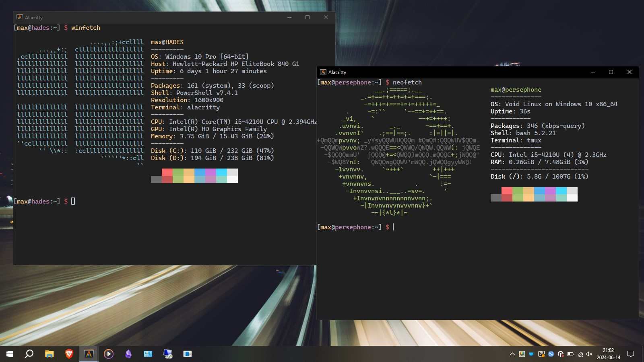The height and width of the screenshot is (362, 644).
Task: Minimize the persephone Alacritty window
Action: pos(592,72)
